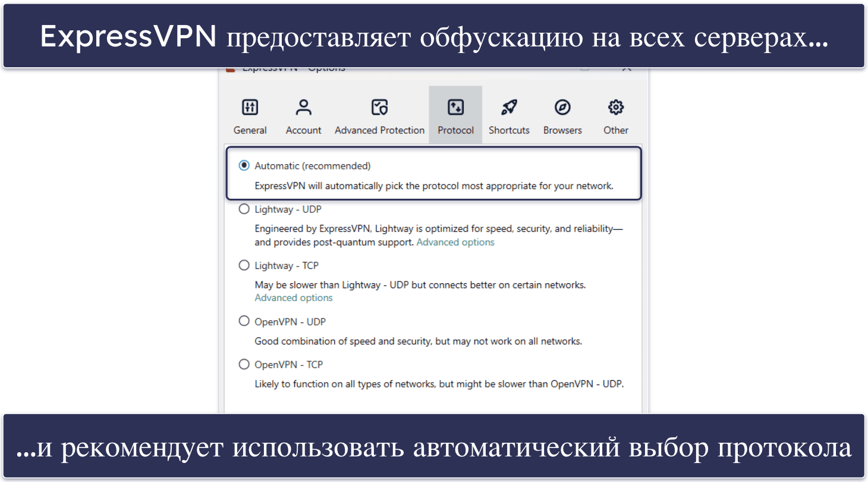Image resolution: width=868 pixels, height=482 pixels.
Task: Choose the Lightway - TCP radio button
Action: click(244, 265)
